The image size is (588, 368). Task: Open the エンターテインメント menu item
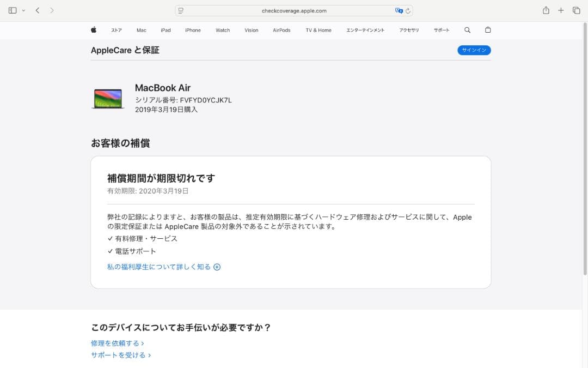pyautogui.click(x=365, y=30)
